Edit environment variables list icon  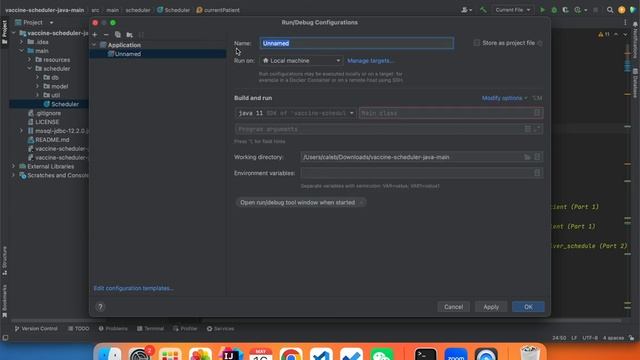pos(537,173)
